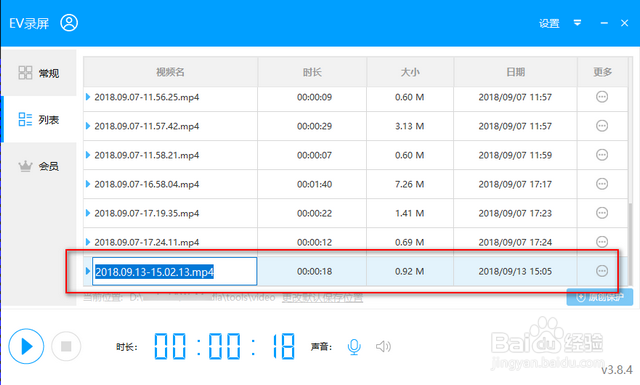640x385 pixels.
Task: Click date cell 2018/09/07 17:23
Action: (x=515, y=213)
